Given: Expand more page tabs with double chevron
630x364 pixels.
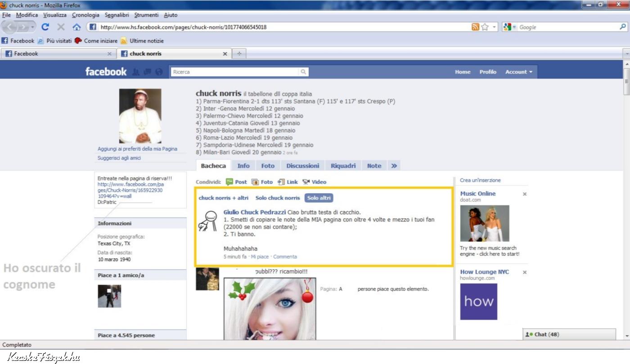Looking at the screenshot, I should [394, 166].
